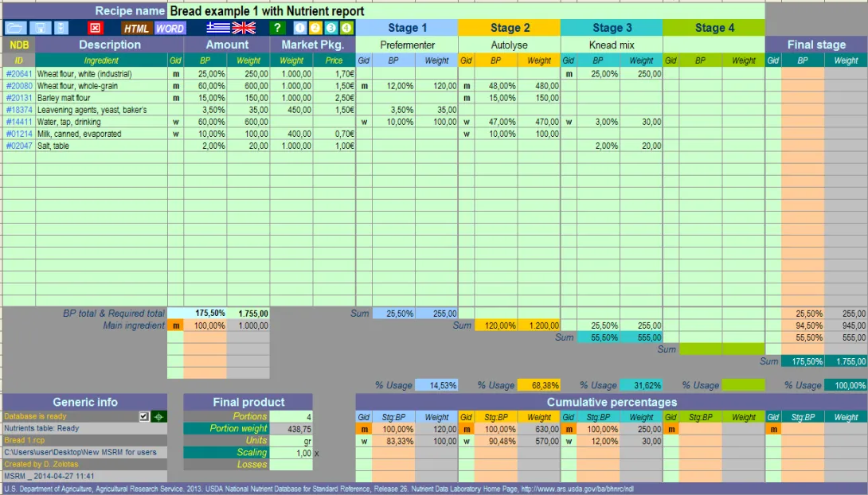868x495 pixels.
Task: Click the red X clear button
Action: coord(95,28)
